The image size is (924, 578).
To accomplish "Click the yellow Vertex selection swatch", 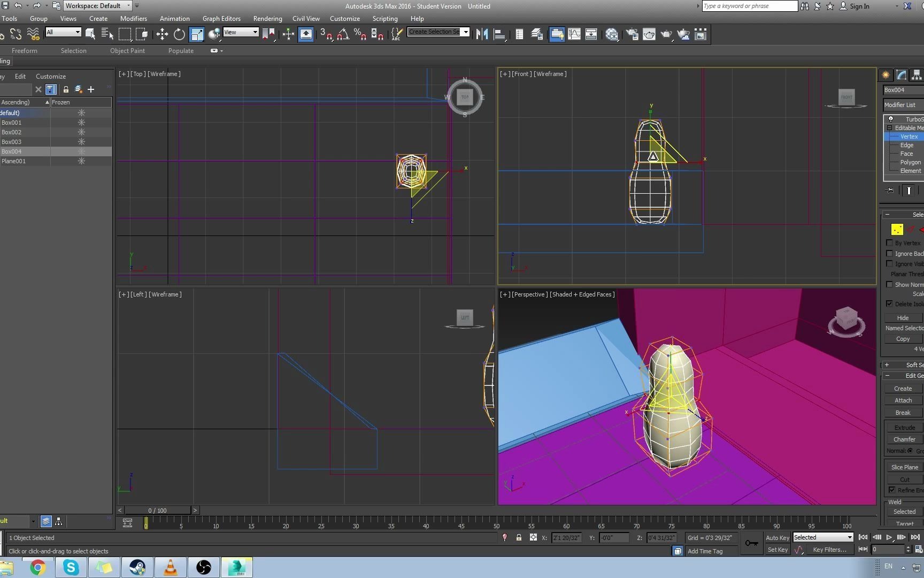I will [897, 230].
